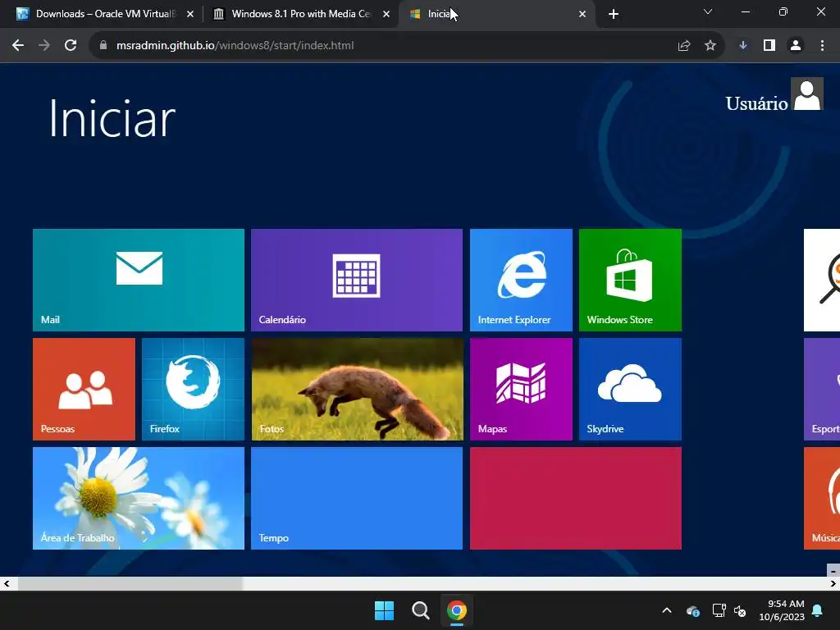
Task: Click the muted volume tray icon
Action: tap(740, 610)
